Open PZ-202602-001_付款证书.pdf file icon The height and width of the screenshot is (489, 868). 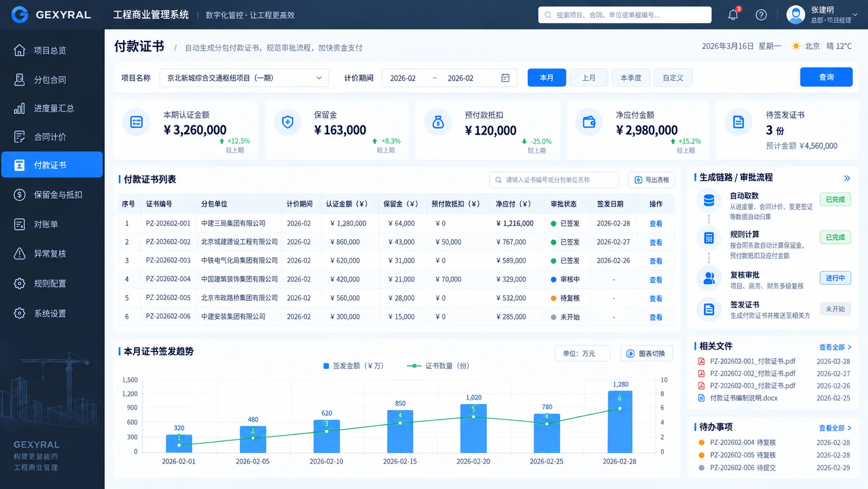[x=701, y=361]
